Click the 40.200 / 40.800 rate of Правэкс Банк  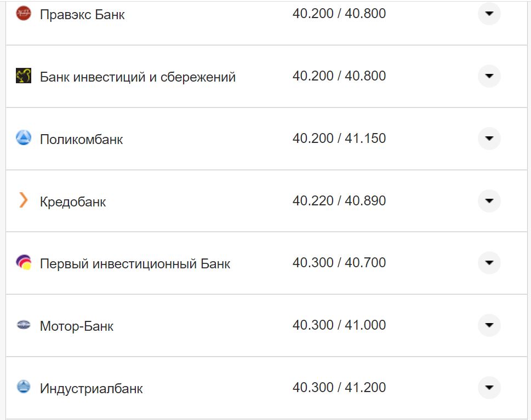point(340,14)
